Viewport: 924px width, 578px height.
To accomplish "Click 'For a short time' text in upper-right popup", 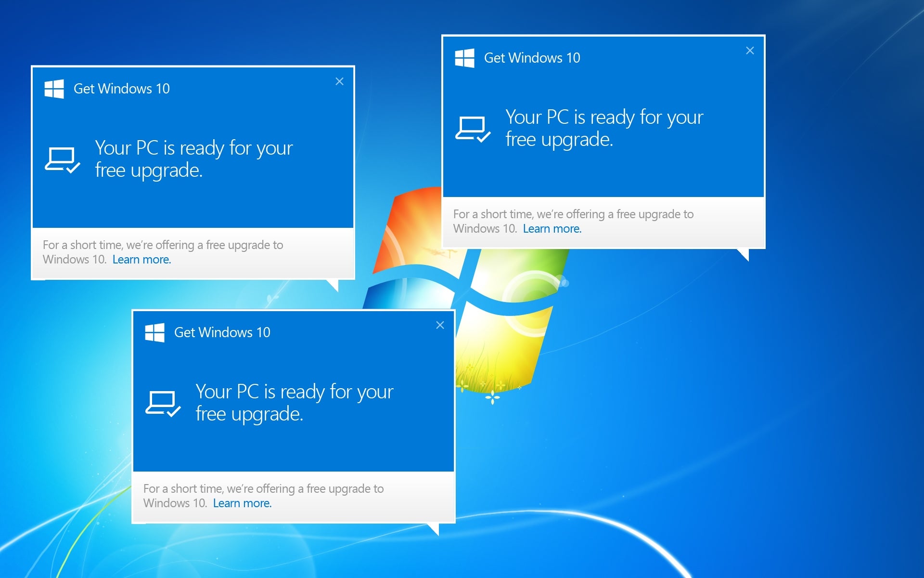I will 574,221.
